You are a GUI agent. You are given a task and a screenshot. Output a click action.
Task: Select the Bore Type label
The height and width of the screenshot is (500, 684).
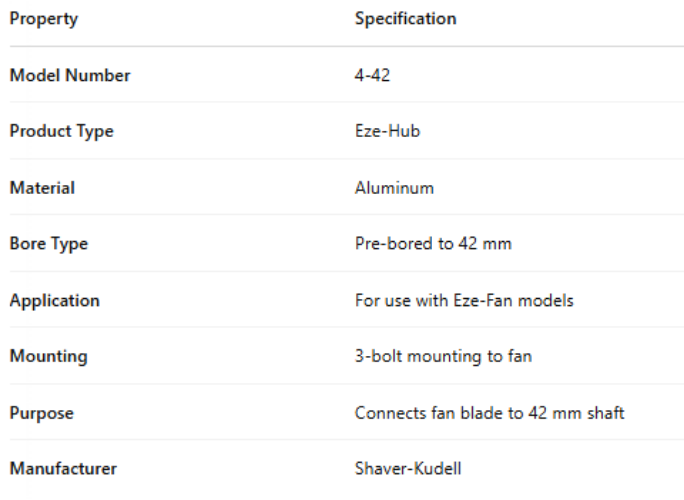point(49,244)
